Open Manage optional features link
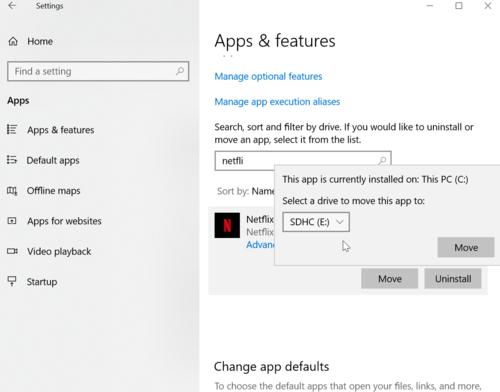Screen dimensions: 500x392 (268, 76)
